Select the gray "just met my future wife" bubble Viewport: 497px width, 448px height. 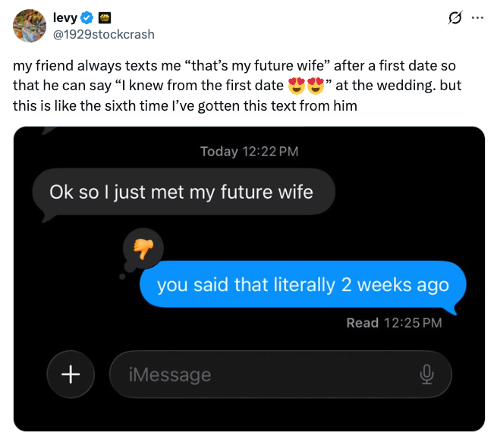[181, 193]
